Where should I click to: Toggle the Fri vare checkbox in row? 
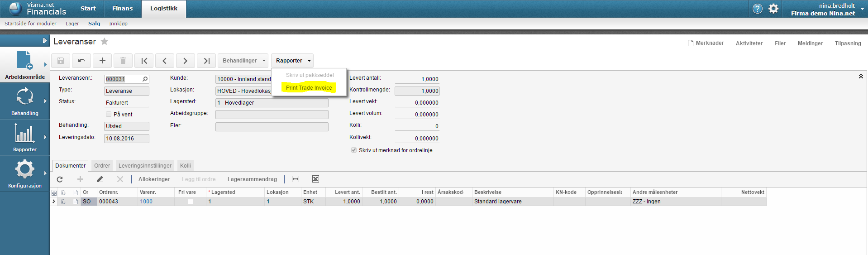(191, 202)
